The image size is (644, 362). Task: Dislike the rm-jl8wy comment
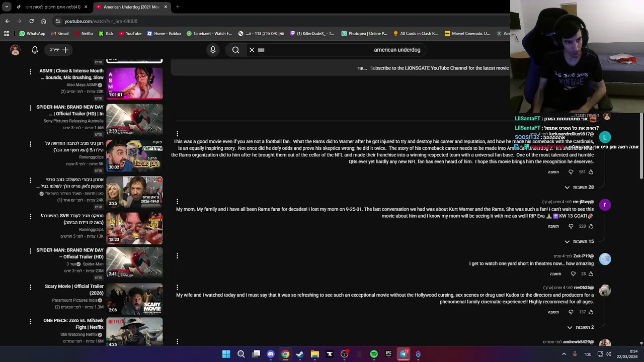tap(571, 226)
